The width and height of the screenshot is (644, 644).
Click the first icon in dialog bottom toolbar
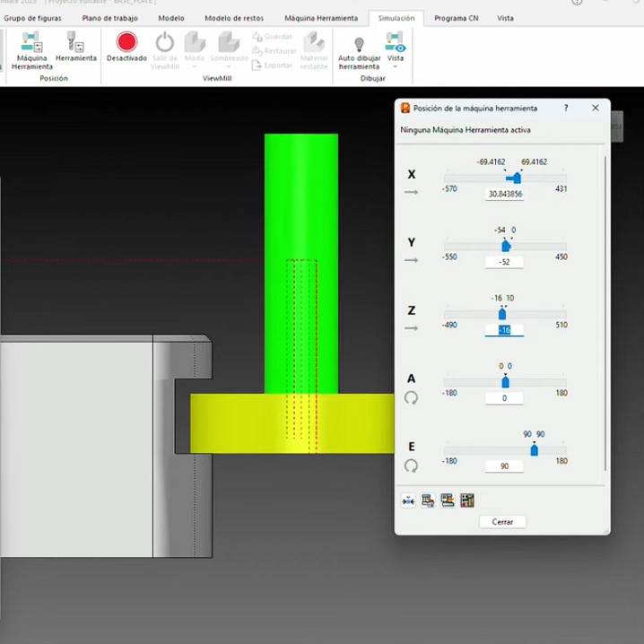[409, 500]
